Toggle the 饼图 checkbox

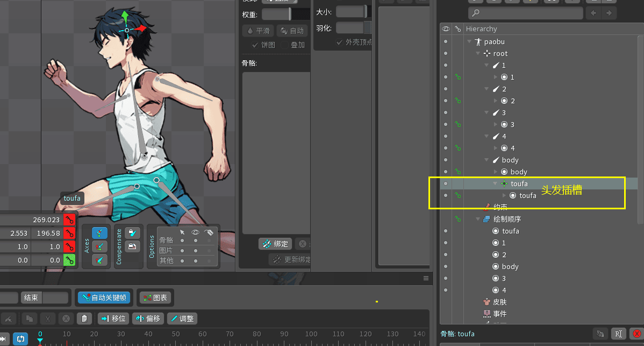tap(255, 45)
